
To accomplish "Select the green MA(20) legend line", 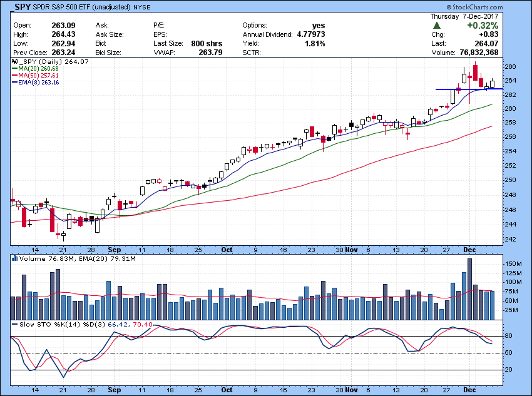I will [14, 69].
